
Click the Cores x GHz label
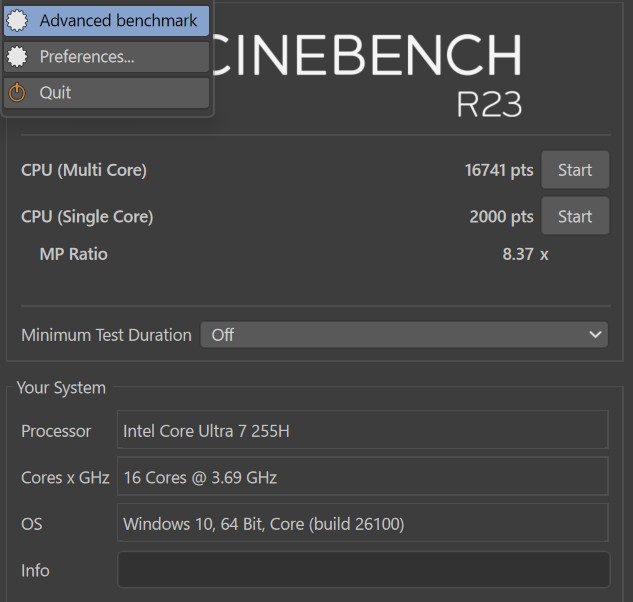click(65, 478)
